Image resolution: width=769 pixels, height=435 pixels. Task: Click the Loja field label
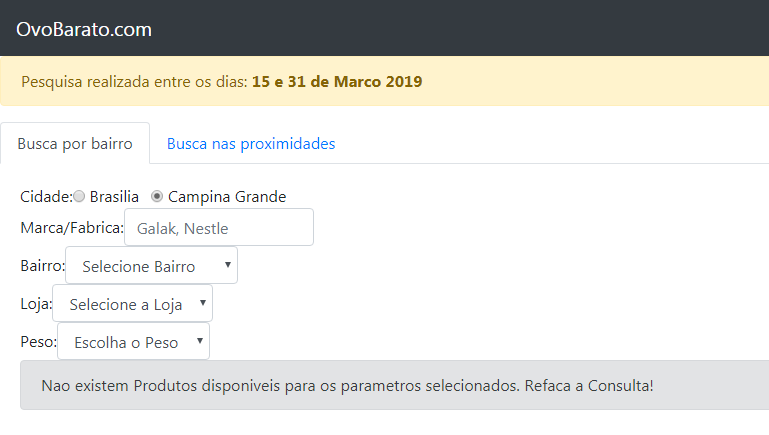pos(36,304)
